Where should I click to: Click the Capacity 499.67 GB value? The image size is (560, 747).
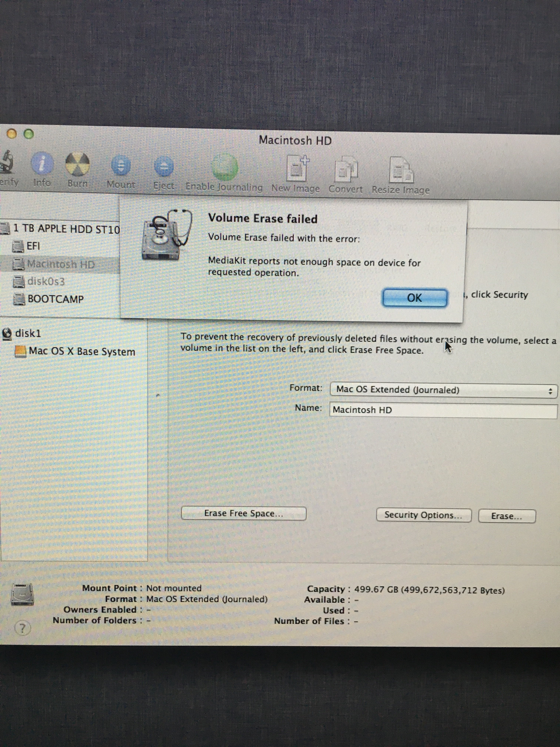pyautogui.click(x=429, y=590)
